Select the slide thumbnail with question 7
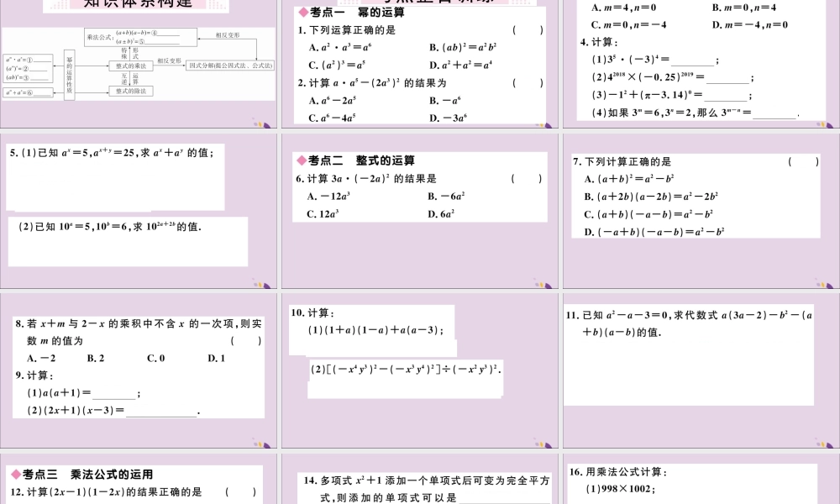Screen dimensions: 840x504 pos(701,211)
